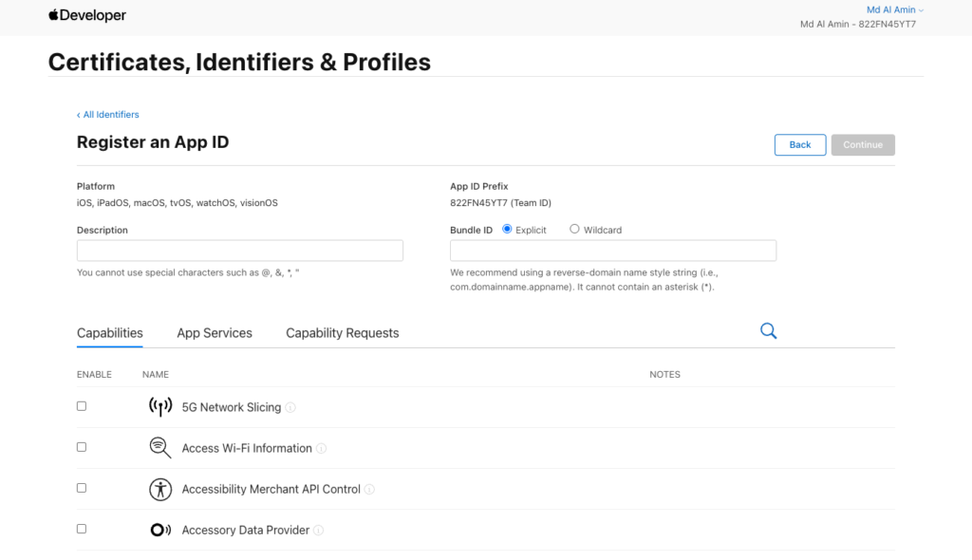
Task: Enable Accessibility Merchant API Control checkbox
Action: (82, 488)
